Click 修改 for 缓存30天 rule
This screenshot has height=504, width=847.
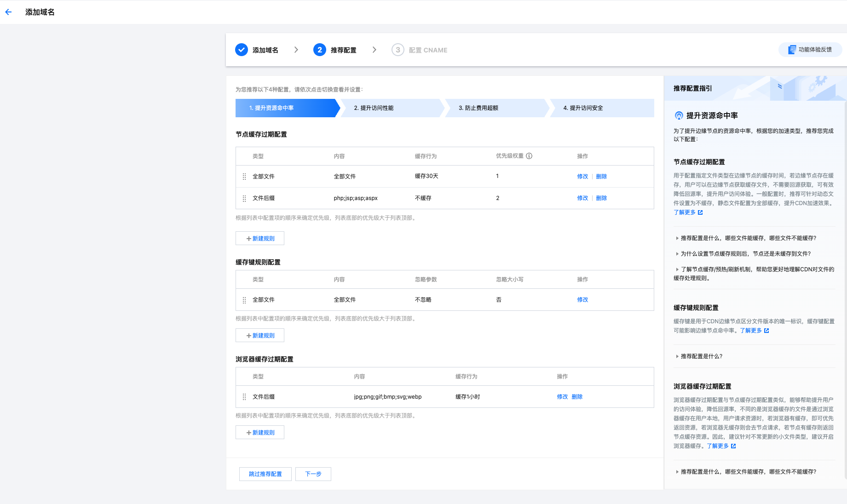pyautogui.click(x=582, y=177)
